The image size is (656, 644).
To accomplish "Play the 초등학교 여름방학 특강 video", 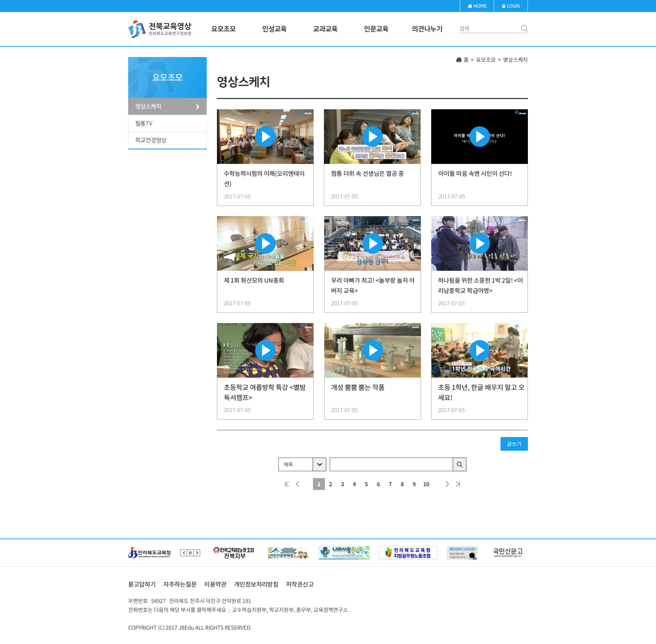I will pos(265,350).
